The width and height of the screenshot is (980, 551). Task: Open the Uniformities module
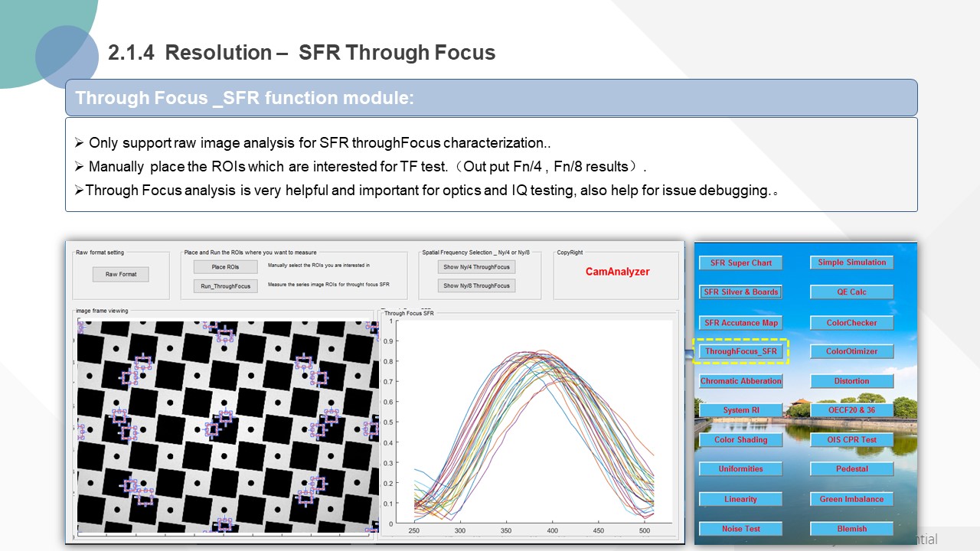740,468
